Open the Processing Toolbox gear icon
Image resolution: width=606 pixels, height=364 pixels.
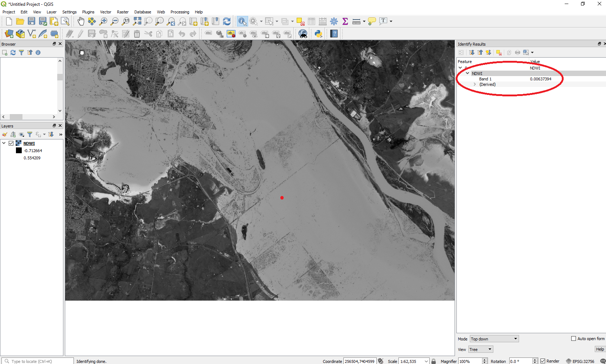(x=334, y=21)
